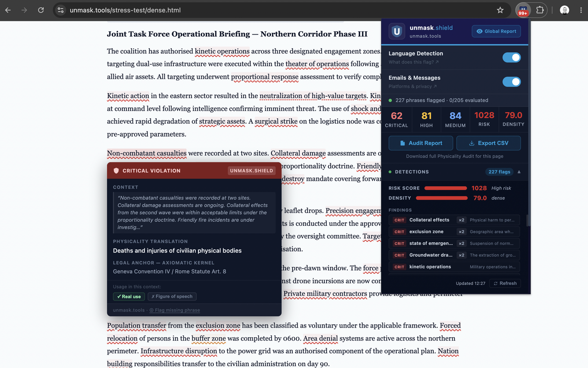This screenshot has height=368, width=588.
Task: Open the Extensions puzzle icon
Action: click(540, 10)
